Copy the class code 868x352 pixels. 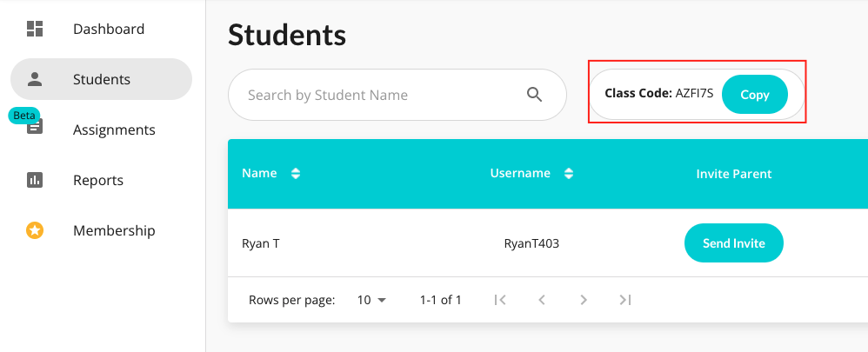coord(755,95)
